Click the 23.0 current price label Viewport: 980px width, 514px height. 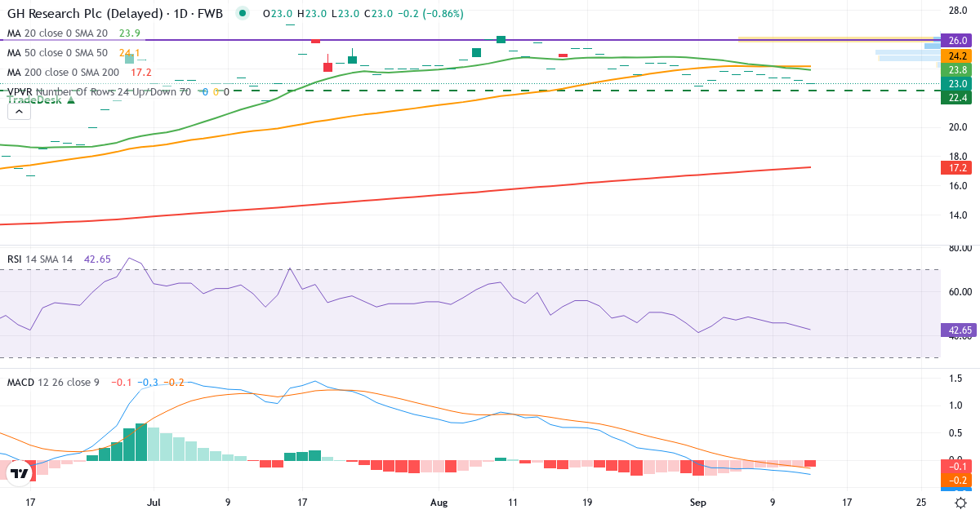(x=957, y=84)
